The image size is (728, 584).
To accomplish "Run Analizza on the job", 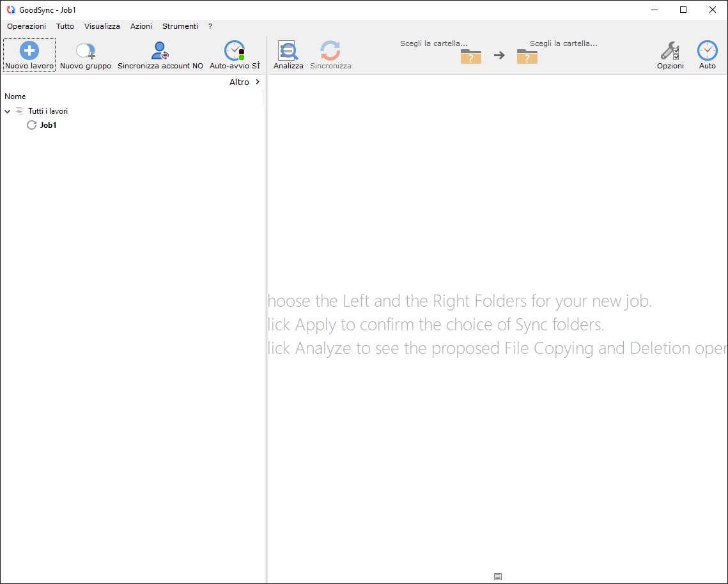I will [288, 55].
